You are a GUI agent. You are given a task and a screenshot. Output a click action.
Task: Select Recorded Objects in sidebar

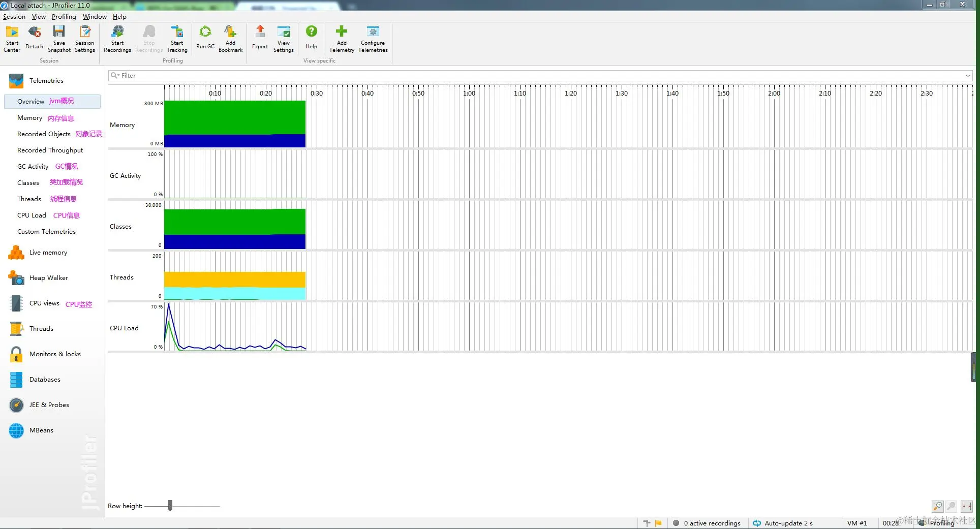[44, 134]
